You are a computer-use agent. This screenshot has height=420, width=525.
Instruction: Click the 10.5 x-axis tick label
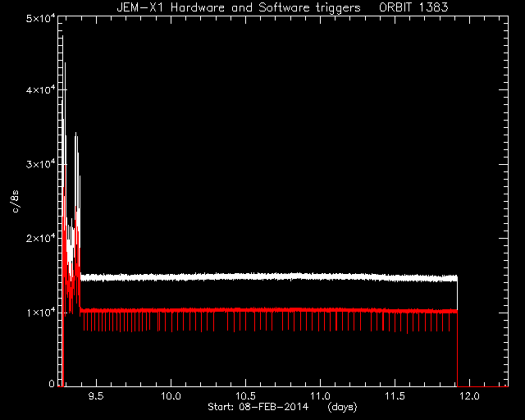245,396
